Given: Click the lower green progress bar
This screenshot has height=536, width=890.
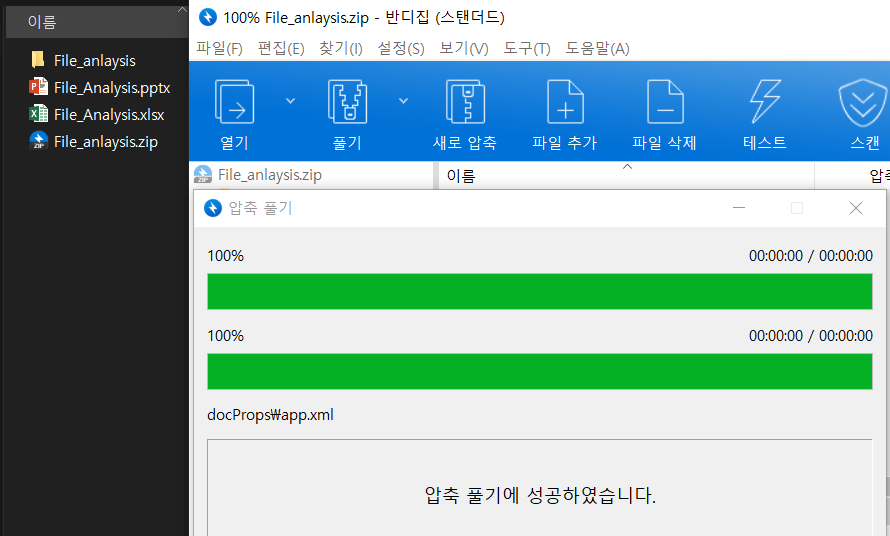Looking at the screenshot, I should pos(540,371).
